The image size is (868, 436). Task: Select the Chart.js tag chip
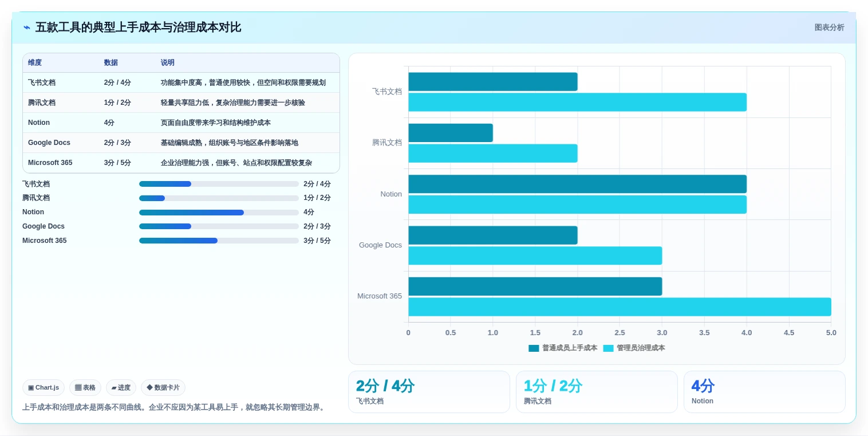tap(44, 388)
